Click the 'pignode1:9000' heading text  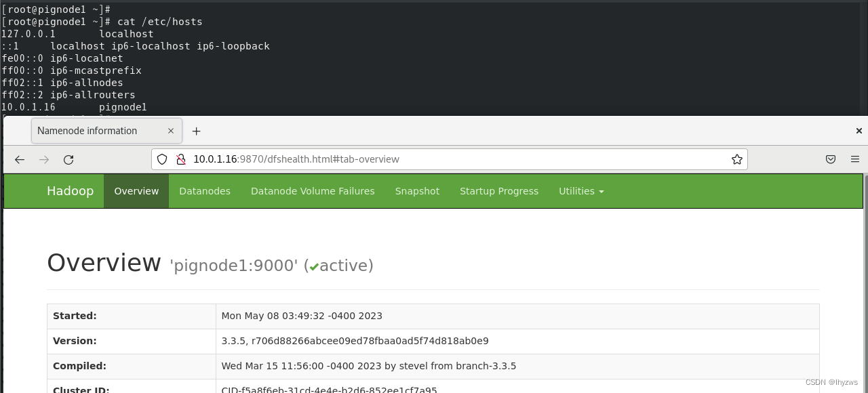click(x=233, y=266)
